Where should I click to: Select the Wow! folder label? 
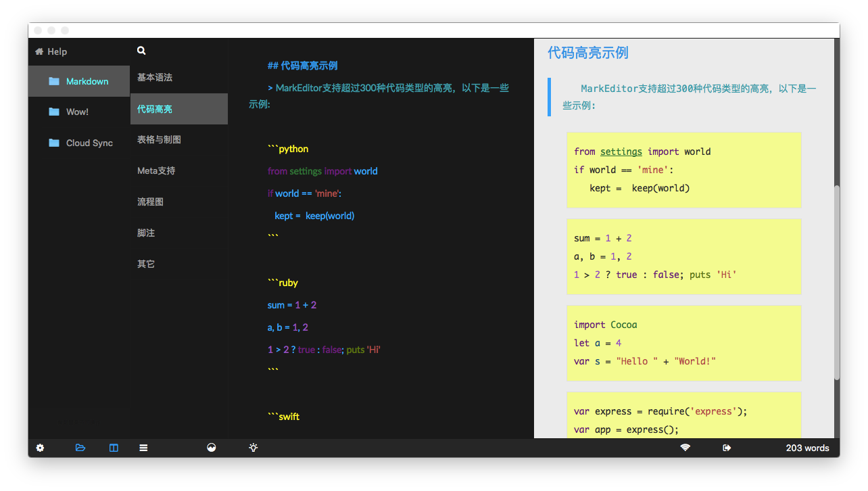coord(77,112)
